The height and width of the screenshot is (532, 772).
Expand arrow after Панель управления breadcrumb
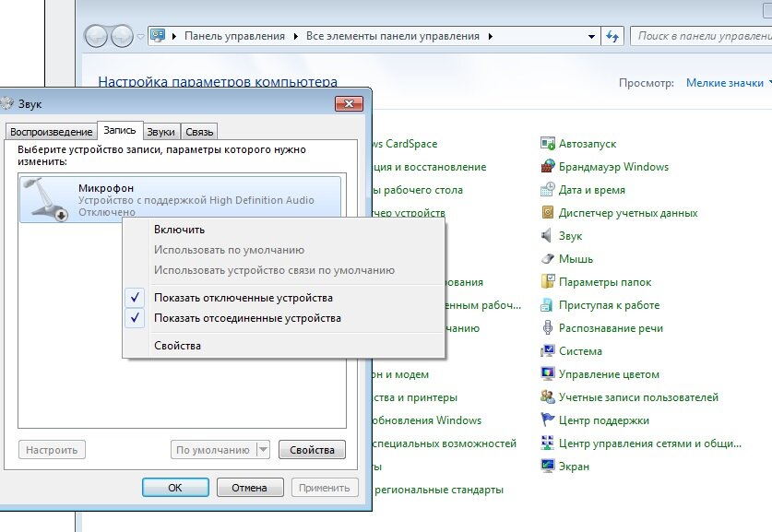[295, 36]
